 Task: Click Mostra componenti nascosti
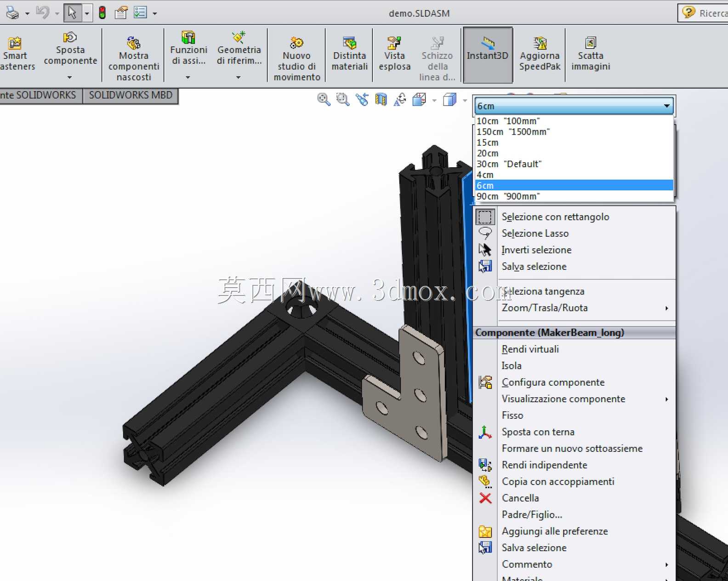tap(134, 59)
